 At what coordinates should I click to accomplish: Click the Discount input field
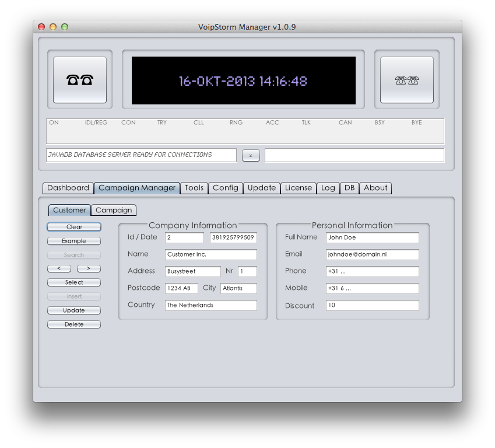tap(372, 306)
